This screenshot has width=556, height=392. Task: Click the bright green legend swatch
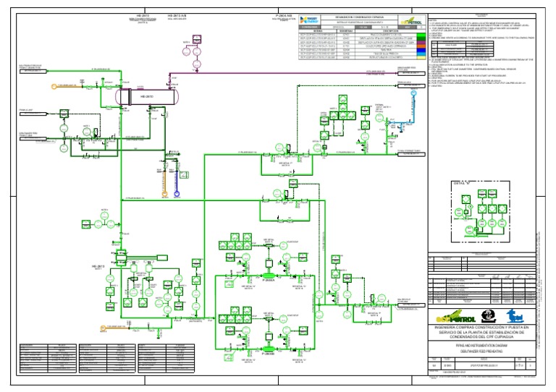coord(421,35)
